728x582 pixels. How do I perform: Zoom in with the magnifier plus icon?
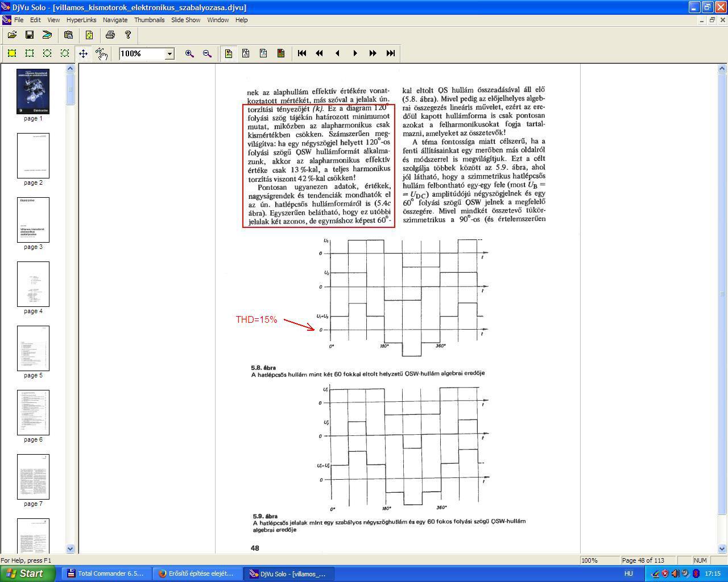point(189,53)
